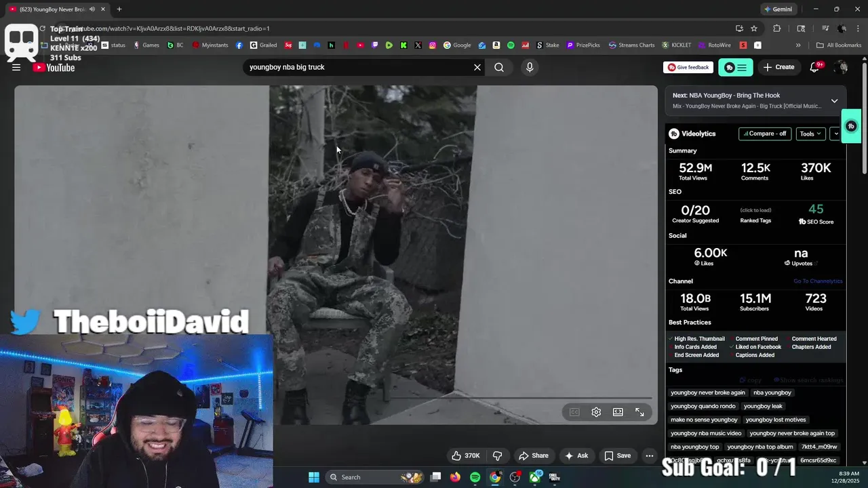Image resolution: width=868 pixels, height=488 pixels.
Task: Clear the search box with the X
Action: [477, 67]
